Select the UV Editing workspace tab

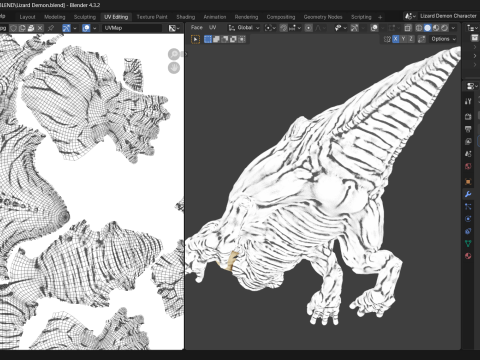coord(116,17)
